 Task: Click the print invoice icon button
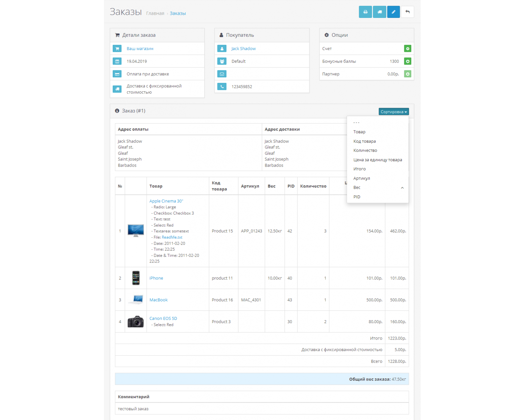coord(365,12)
